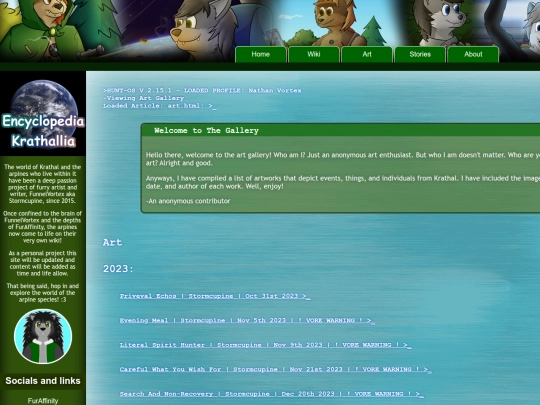540x405 pixels.
Task: Click the 'Loaded Article: art.html' line
Action: tap(160, 106)
